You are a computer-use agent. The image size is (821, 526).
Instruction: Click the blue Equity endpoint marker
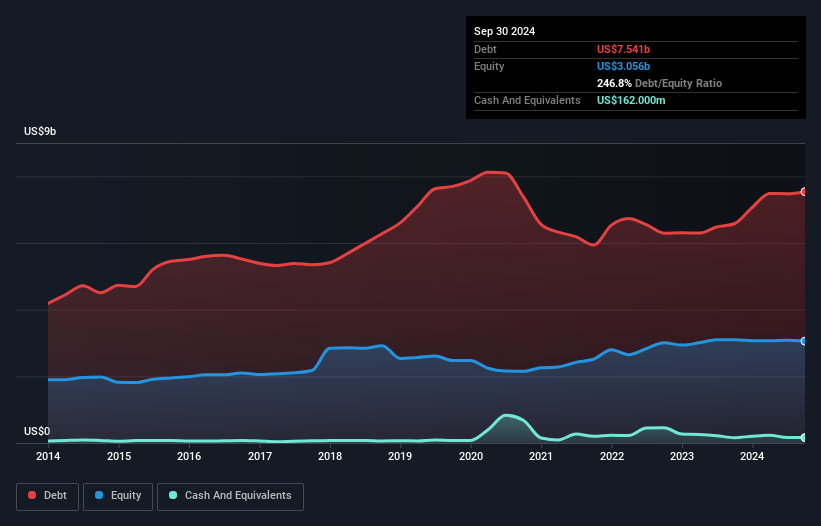click(803, 341)
